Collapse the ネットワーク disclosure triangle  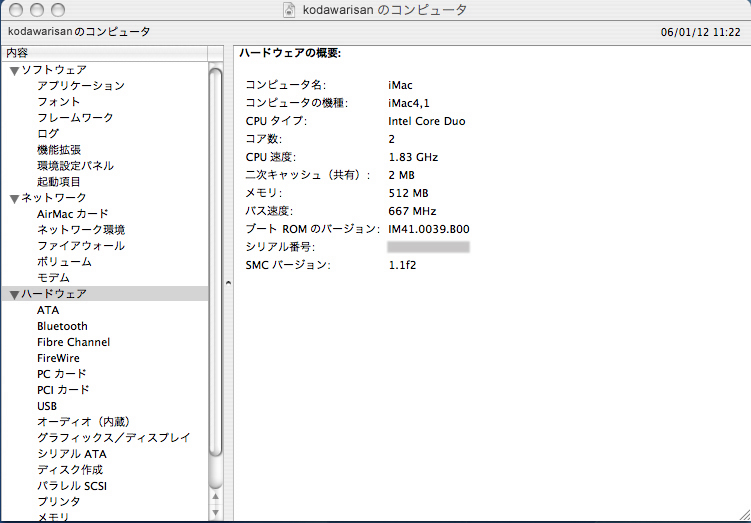tap(14, 198)
